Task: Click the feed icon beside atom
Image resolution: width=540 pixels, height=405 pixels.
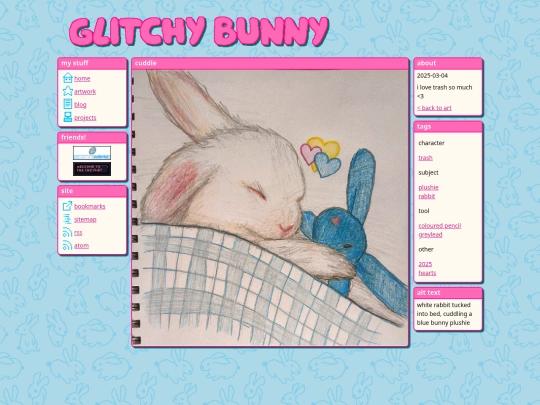Action: coord(68,246)
